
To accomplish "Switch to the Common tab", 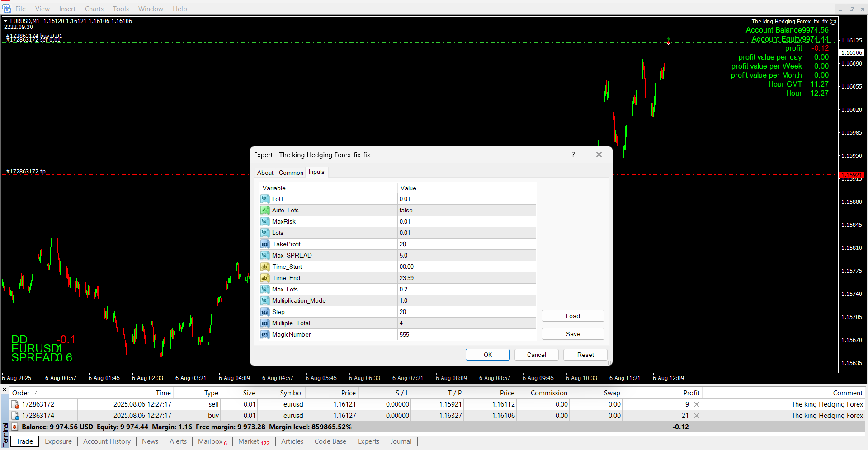I will tap(291, 173).
